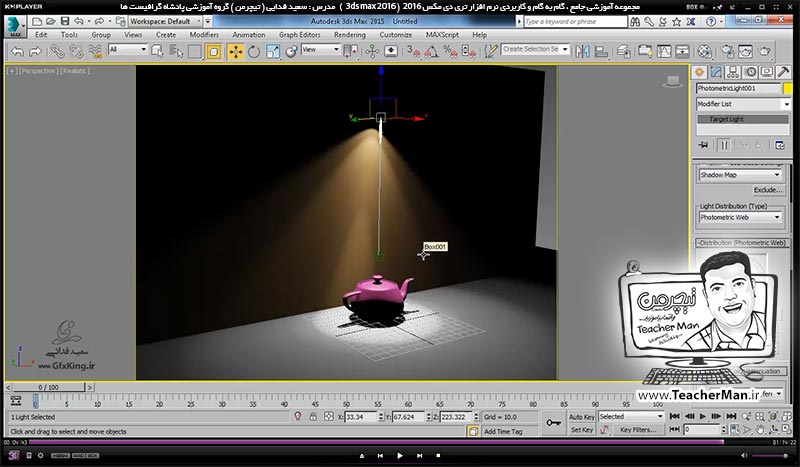Open the Workspace: Default dropdown

(x=165, y=21)
